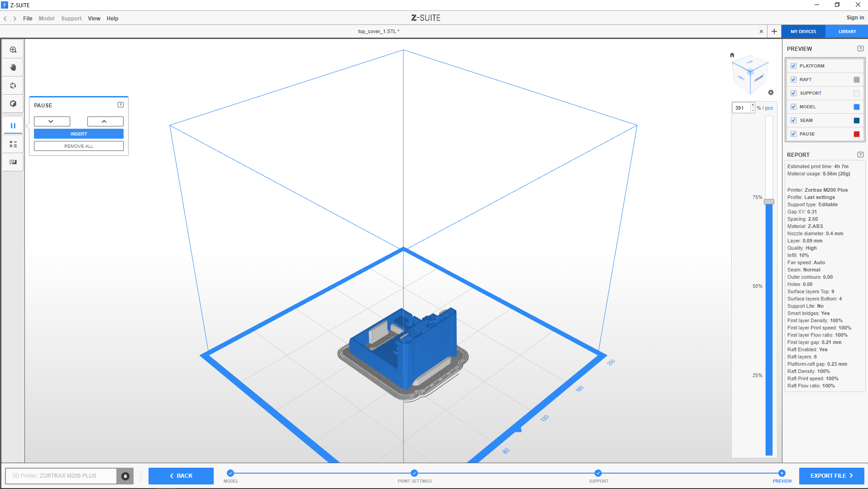Click the view cube's Left face
This screenshot has height=489, width=868.
click(741, 77)
